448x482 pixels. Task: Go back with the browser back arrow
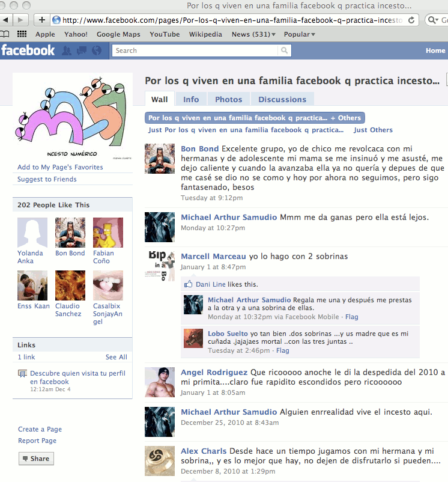(6, 20)
